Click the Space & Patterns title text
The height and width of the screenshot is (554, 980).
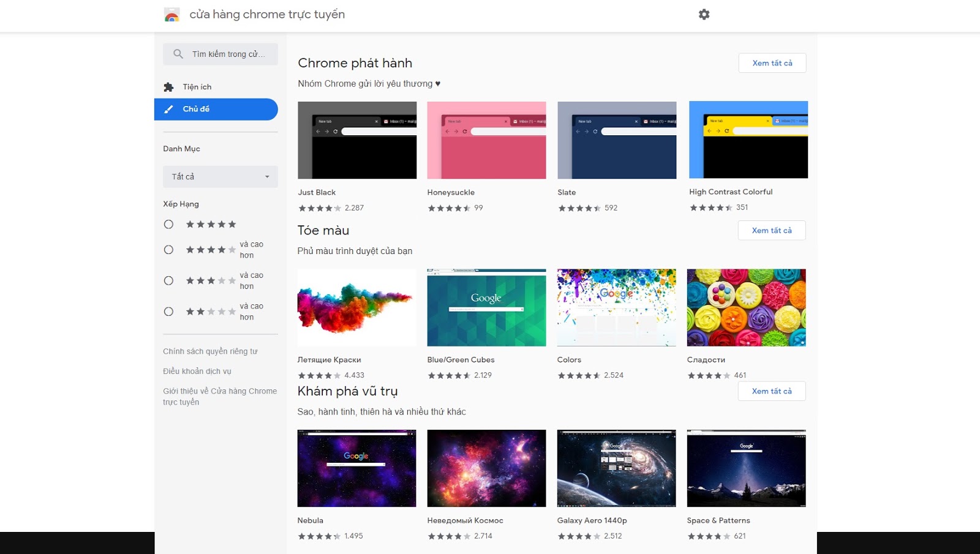point(718,520)
